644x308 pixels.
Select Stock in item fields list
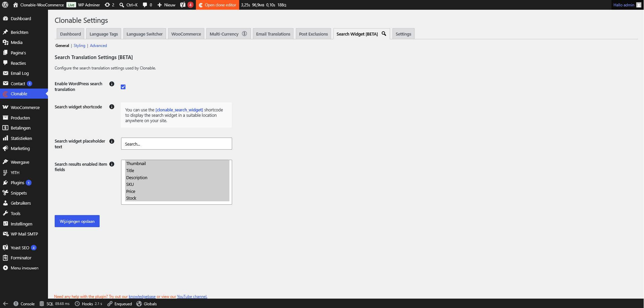(x=177, y=198)
